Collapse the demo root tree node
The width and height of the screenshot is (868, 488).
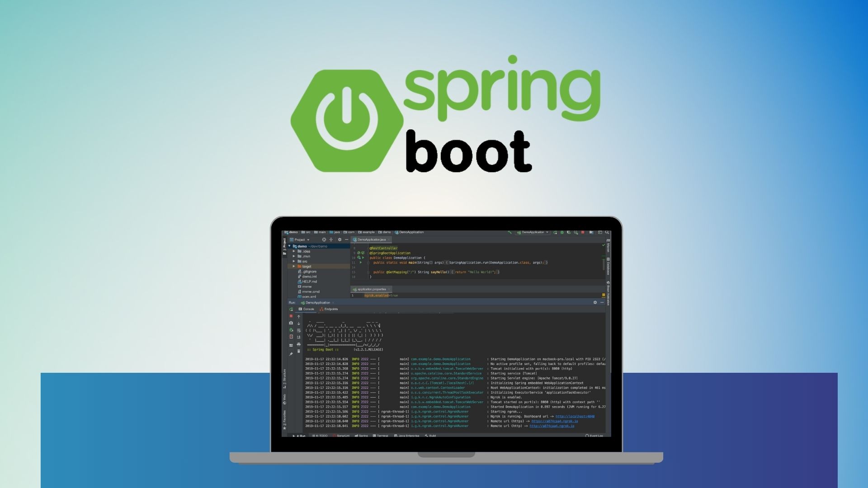[x=289, y=246]
